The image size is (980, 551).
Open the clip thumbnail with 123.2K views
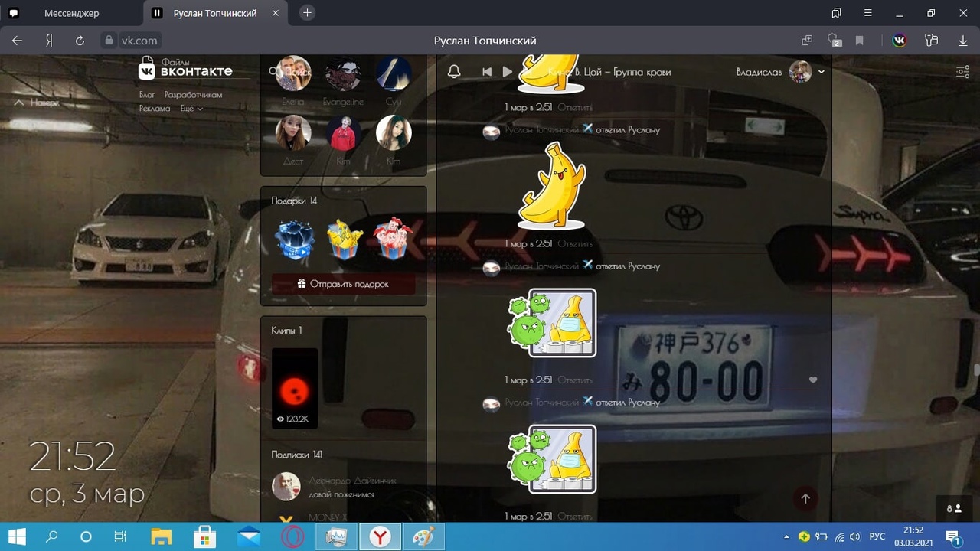295,388
